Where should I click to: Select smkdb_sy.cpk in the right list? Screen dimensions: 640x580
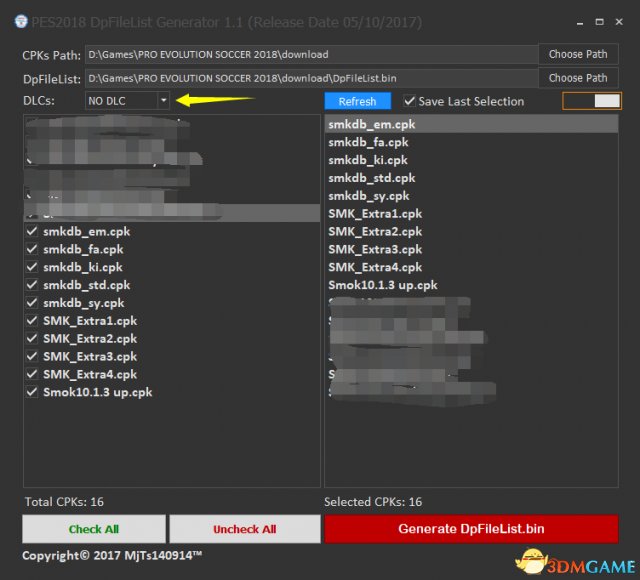(x=471, y=196)
